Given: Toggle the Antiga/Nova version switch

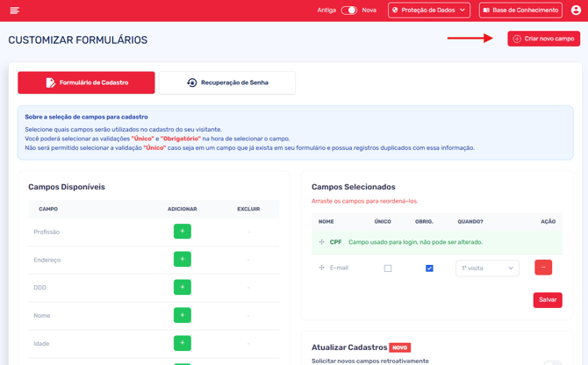Looking at the screenshot, I should (348, 11).
